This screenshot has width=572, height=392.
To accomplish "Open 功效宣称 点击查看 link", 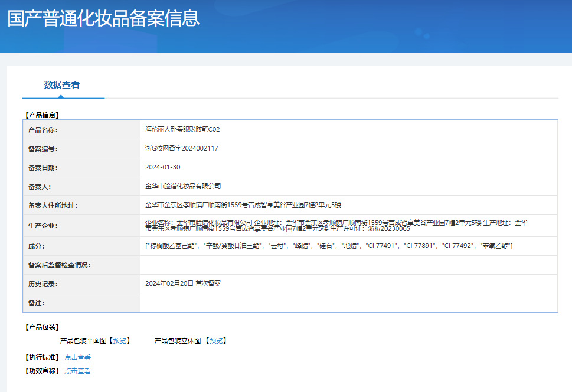I will pyautogui.click(x=78, y=371).
